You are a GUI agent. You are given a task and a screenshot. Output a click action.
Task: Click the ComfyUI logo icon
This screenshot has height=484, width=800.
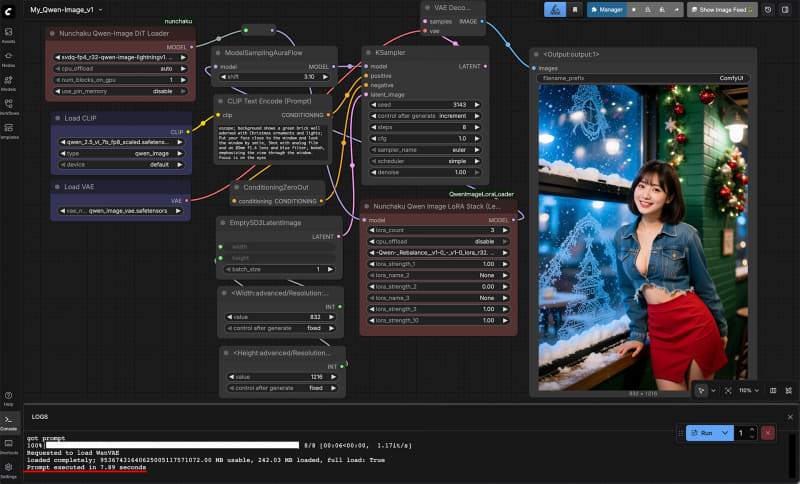8,11
